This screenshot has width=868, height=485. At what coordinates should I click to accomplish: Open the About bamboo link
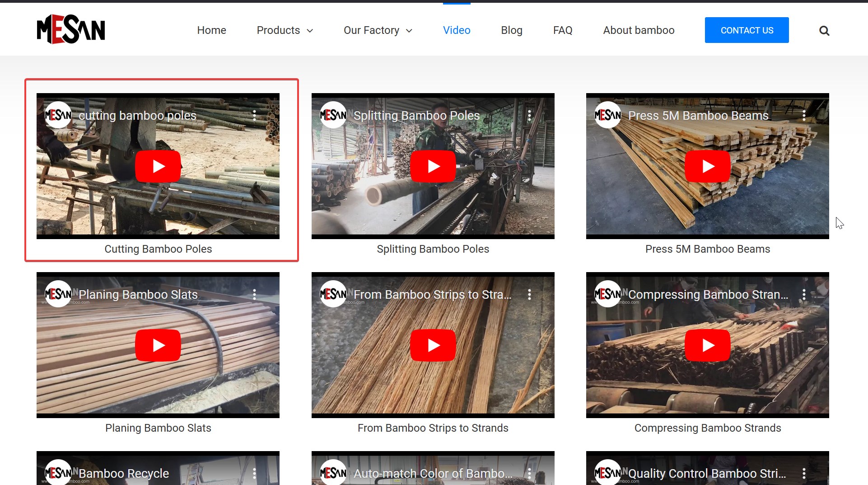pyautogui.click(x=639, y=30)
